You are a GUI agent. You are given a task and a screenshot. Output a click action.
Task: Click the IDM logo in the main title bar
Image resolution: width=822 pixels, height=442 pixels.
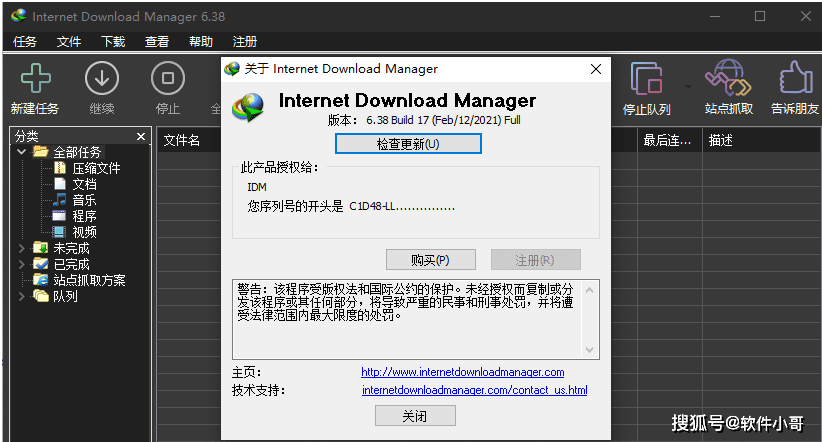(x=19, y=16)
